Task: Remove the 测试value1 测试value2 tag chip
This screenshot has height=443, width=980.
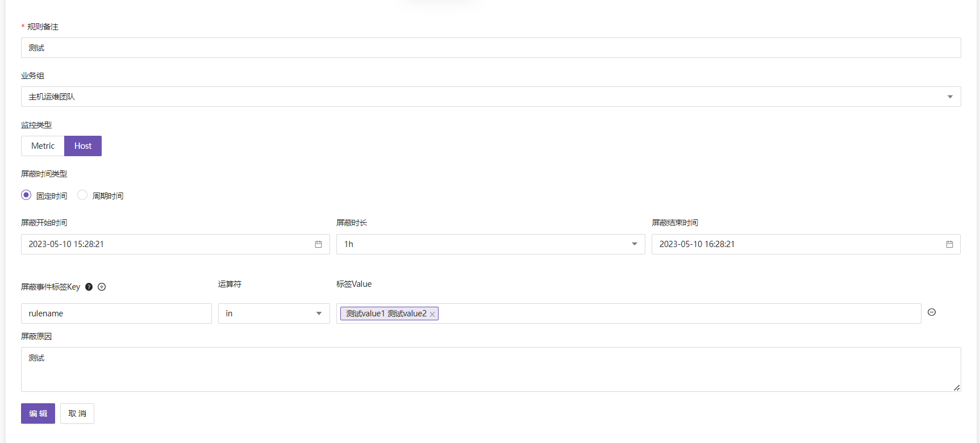Action: (432, 314)
